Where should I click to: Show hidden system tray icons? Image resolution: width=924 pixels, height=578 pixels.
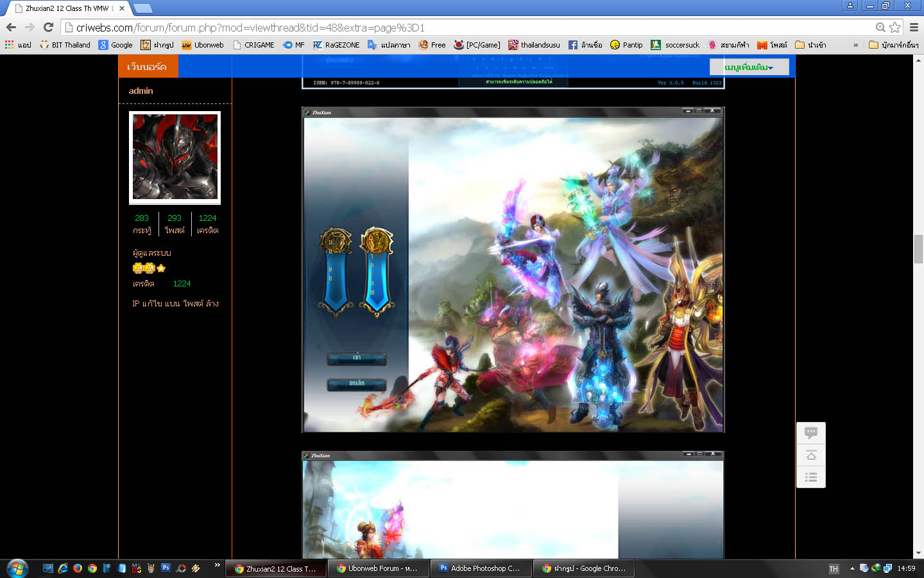click(x=852, y=568)
